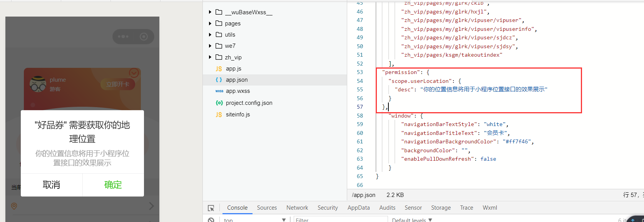The width and height of the screenshot is (644, 222).
Task: Expand the __wuBaseWxss__ folder
Action: coord(210,12)
